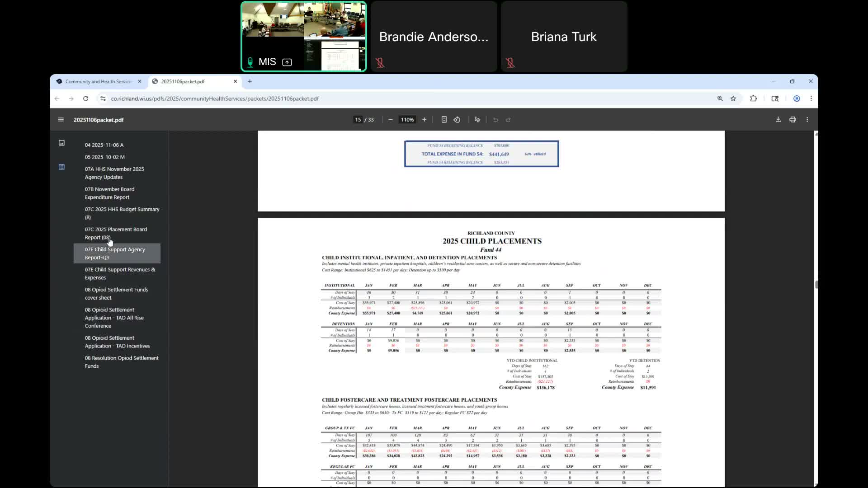Click the print icon in PDF toolbar

[793, 120]
